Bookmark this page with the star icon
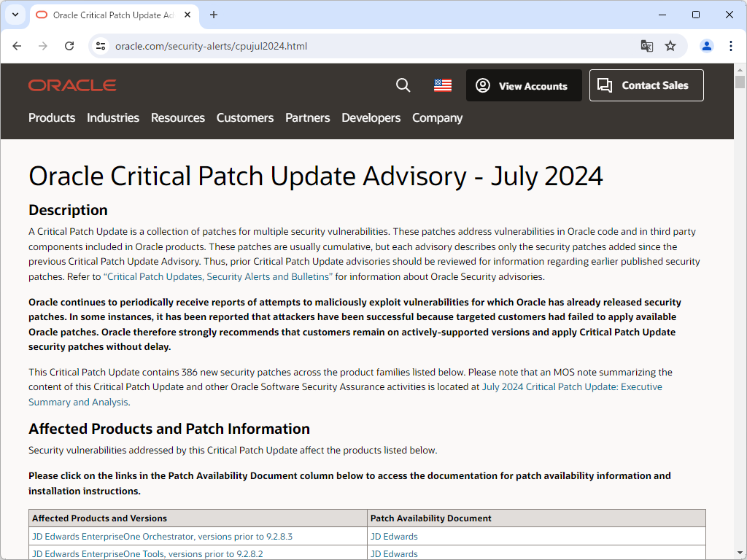 [x=670, y=45]
